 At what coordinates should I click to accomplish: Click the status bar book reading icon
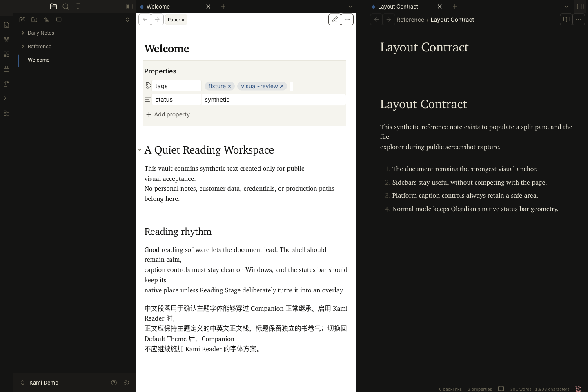[501, 389]
